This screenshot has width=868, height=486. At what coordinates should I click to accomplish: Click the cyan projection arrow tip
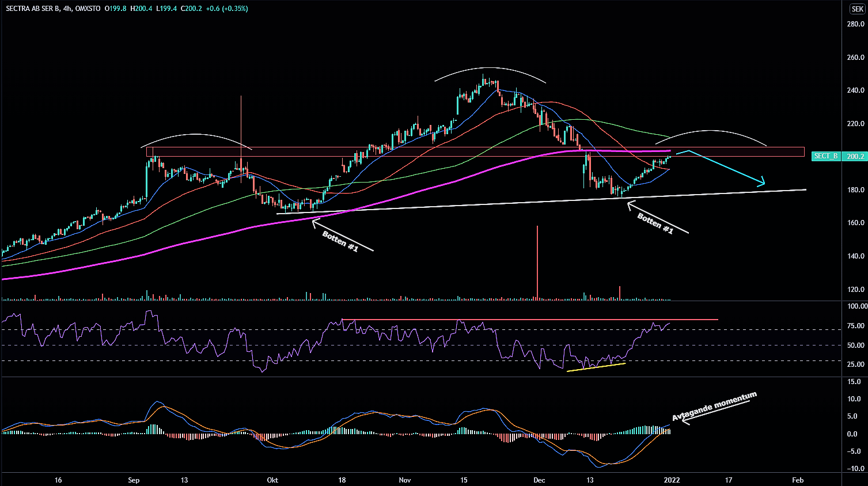coord(763,183)
